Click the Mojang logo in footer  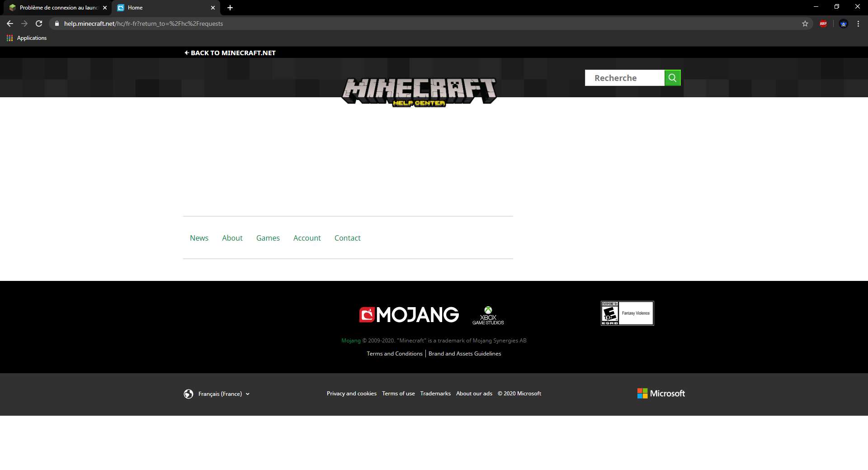point(409,314)
